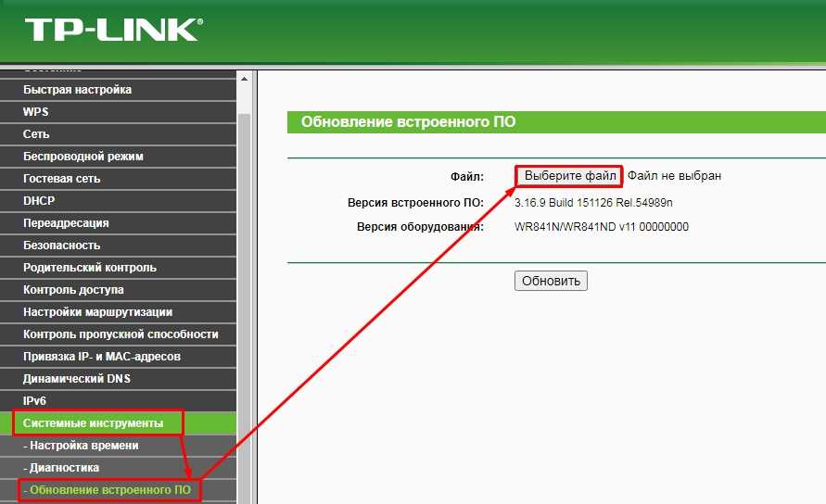The width and height of the screenshot is (826, 504).
Task: Expand Беспроводной режим section
Action: pyautogui.click(x=118, y=157)
